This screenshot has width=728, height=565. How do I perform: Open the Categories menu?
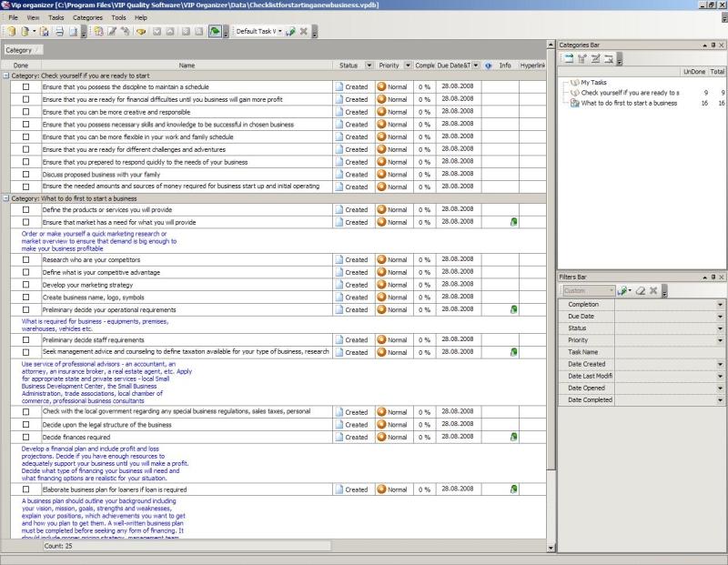click(x=87, y=17)
